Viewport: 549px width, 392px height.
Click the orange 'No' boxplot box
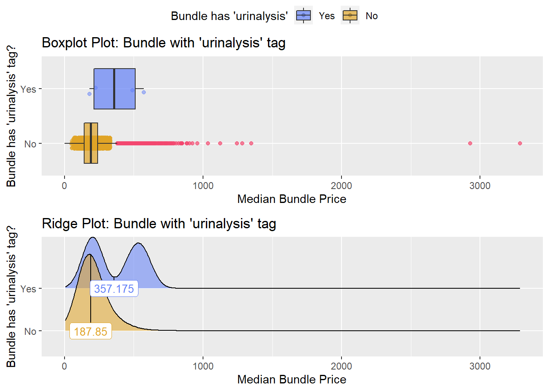pyautogui.click(x=91, y=143)
